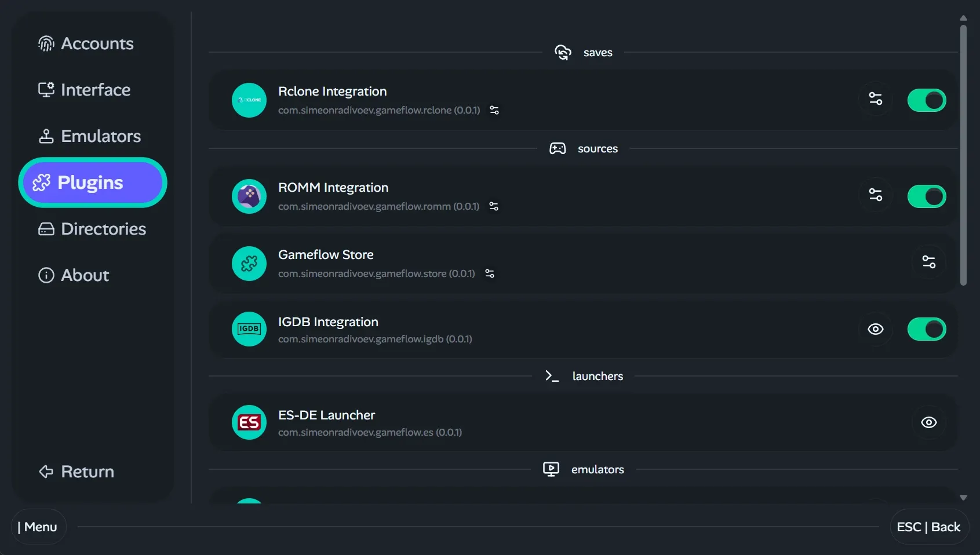Viewport: 980px width, 555px height.
Task: Click the sources category gamepad icon
Action: point(558,149)
